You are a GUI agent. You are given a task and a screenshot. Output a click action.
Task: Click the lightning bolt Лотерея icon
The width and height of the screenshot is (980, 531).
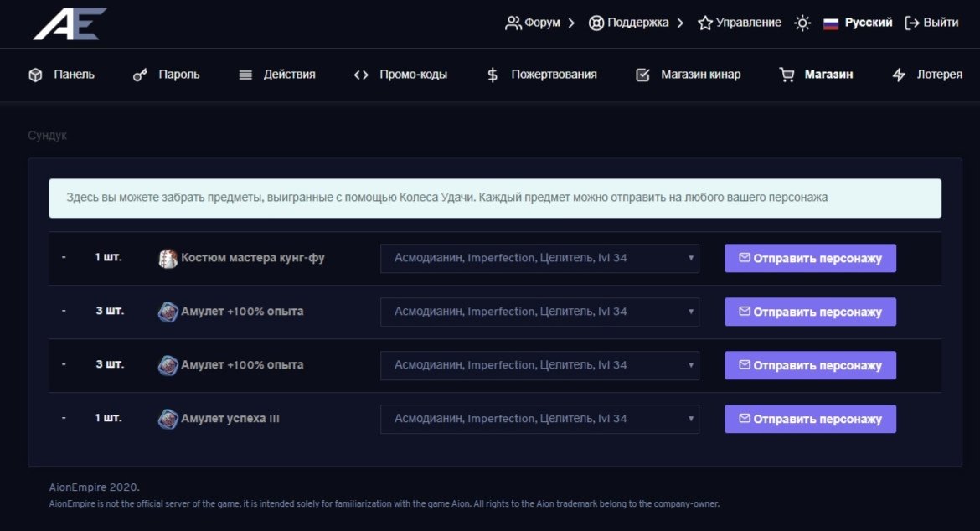899,75
